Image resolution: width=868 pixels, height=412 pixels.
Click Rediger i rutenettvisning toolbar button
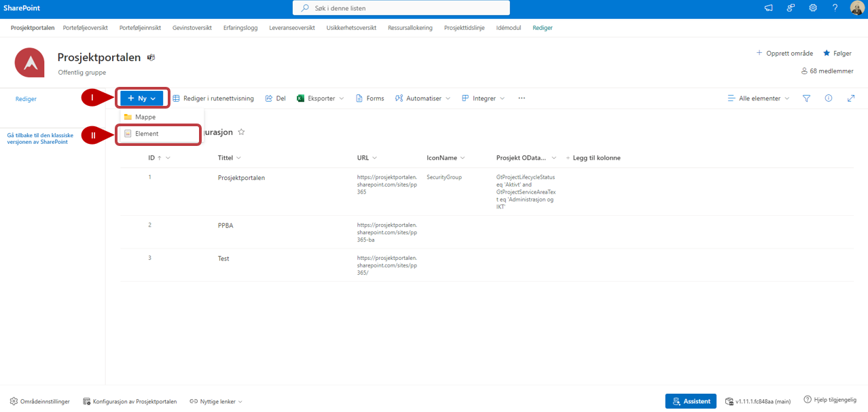pyautogui.click(x=213, y=98)
